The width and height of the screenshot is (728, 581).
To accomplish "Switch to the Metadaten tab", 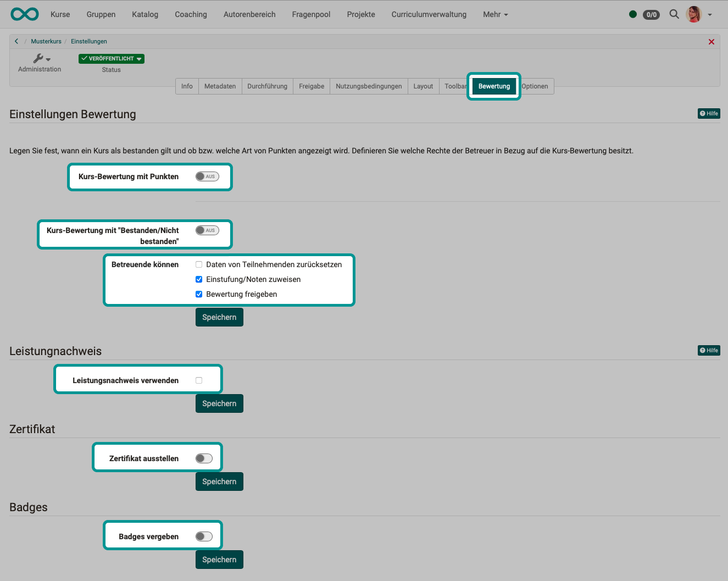I will (220, 86).
